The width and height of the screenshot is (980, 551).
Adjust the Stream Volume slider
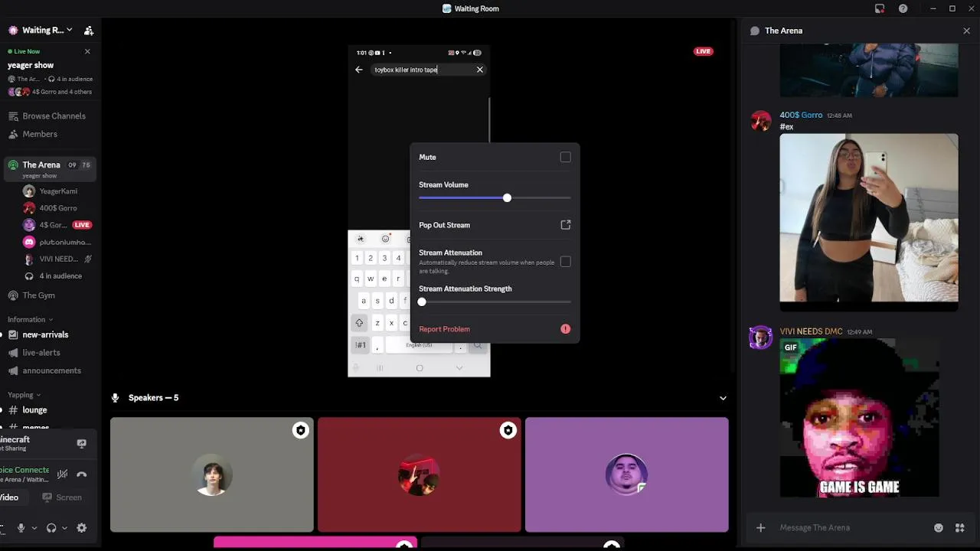point(495,198)
